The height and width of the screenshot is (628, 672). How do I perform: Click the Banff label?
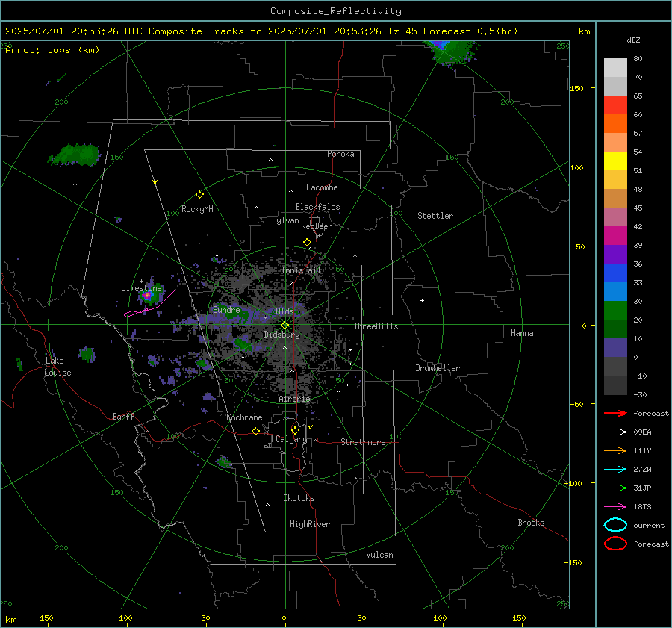click(x=123, y=417)
